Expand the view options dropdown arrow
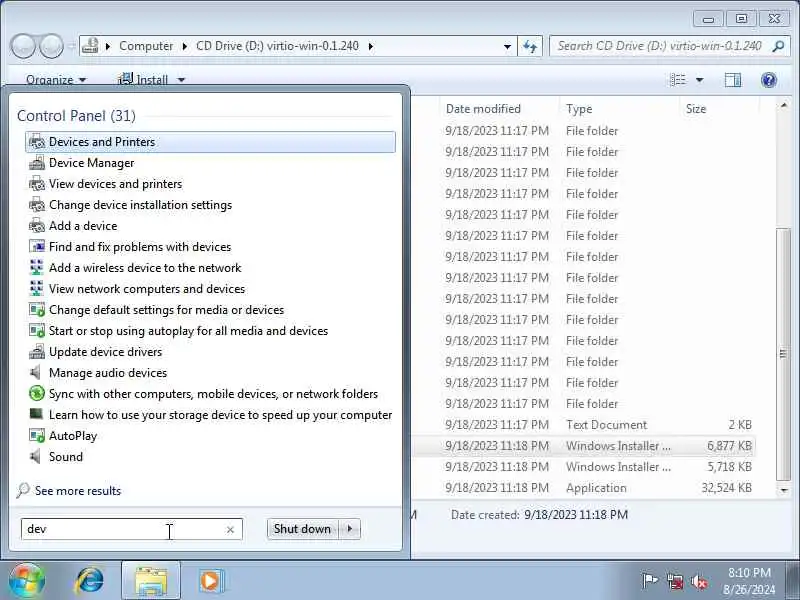Viewport: 800px width, 600px height. pos(699,80)
